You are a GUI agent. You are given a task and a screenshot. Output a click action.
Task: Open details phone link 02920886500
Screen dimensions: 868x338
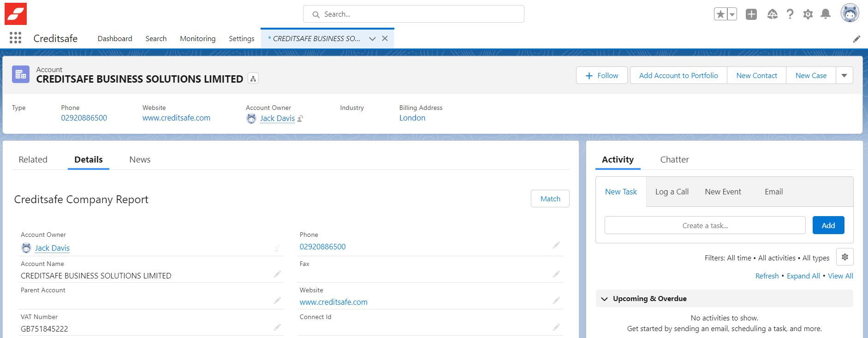pos(322,247)
